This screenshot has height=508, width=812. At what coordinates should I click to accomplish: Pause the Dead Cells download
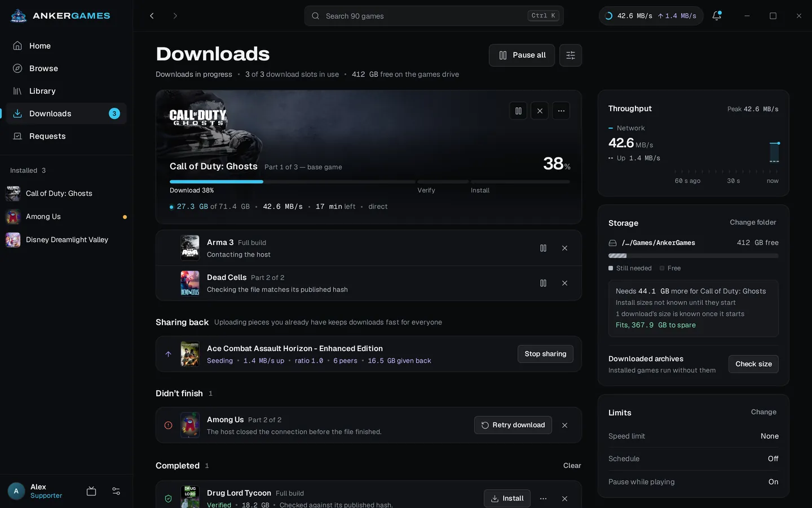pyautogui.click(x=543, y=283)
